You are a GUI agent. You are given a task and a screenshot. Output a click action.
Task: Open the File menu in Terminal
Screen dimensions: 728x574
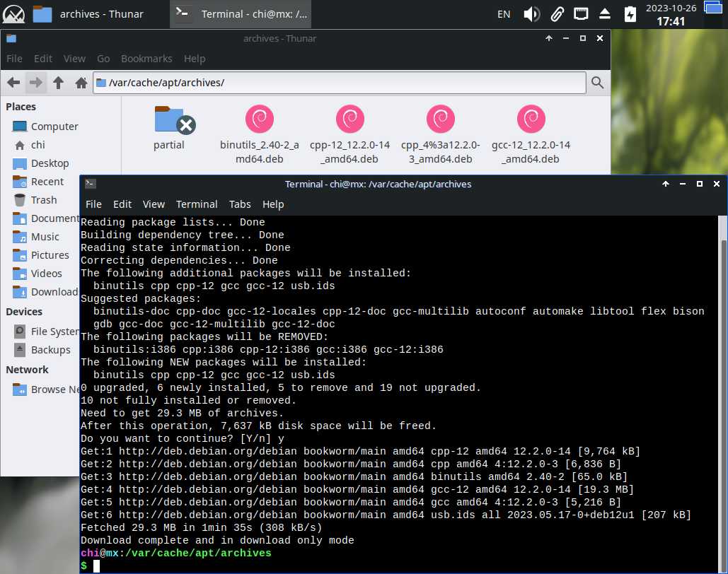click(x=93, y=204)
